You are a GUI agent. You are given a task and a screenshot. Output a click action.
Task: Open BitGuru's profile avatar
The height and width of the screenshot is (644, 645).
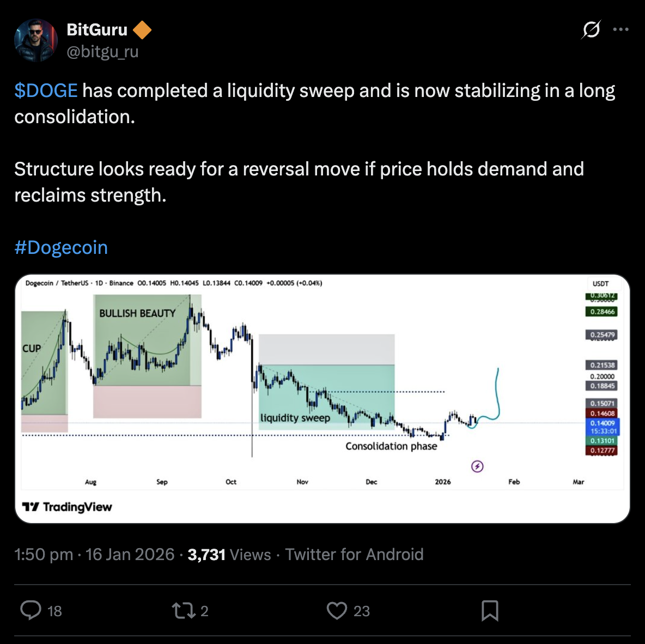[x=35, y=40]
